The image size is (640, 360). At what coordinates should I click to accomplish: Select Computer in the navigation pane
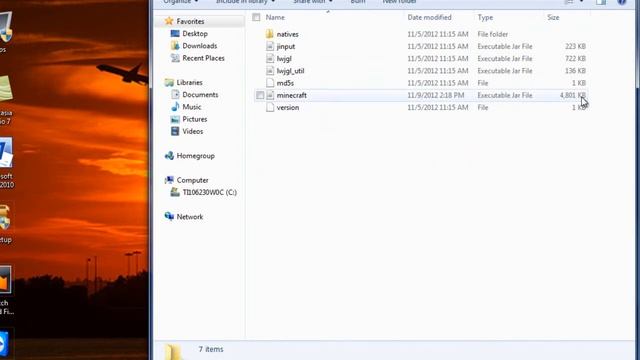point(192,180)
